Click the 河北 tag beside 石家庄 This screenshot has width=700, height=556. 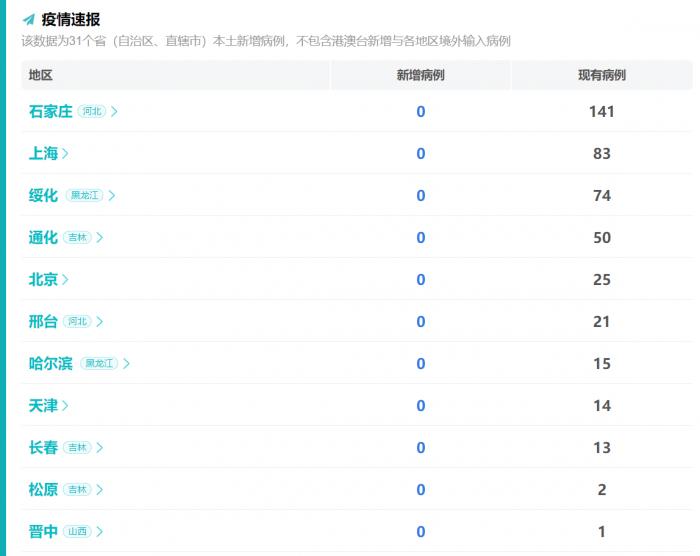click(x=92, y=111)
